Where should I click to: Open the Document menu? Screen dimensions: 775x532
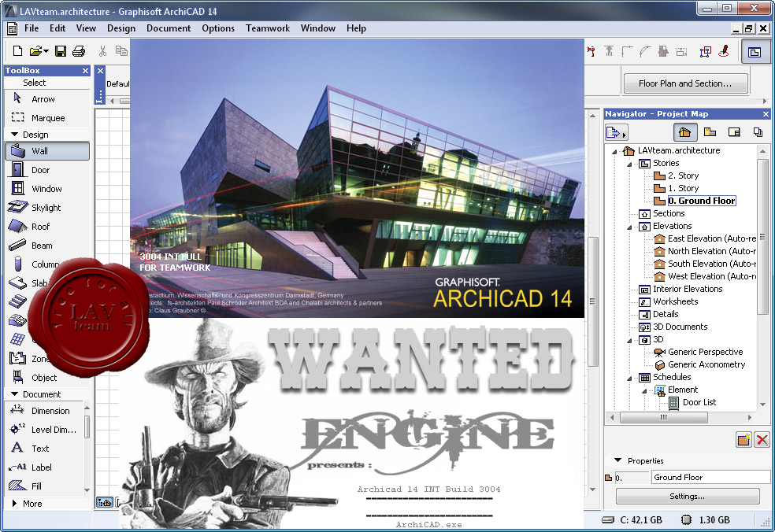[x=168, y=28]
